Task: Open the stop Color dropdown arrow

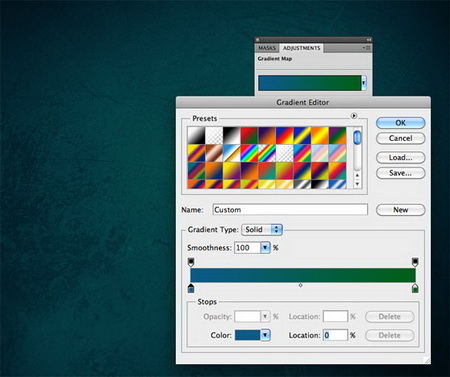Action: [265, 335]
